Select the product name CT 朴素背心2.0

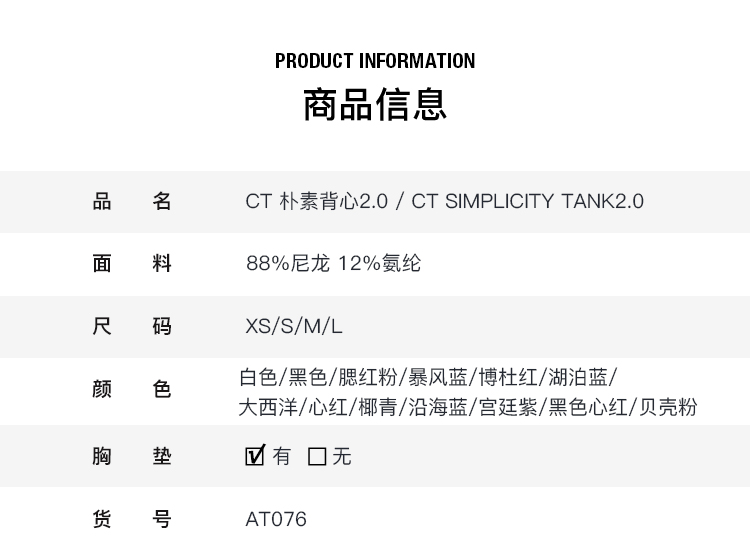click(x=316, y=201)
